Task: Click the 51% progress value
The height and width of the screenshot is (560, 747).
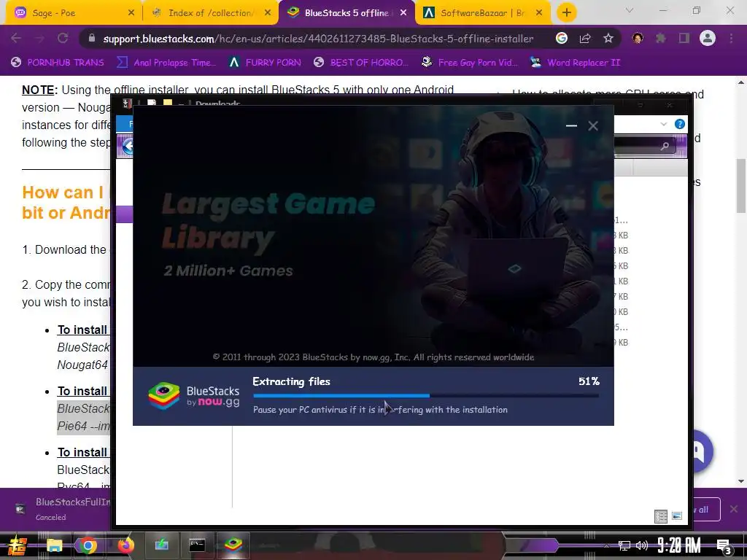Action: point(589,381)
